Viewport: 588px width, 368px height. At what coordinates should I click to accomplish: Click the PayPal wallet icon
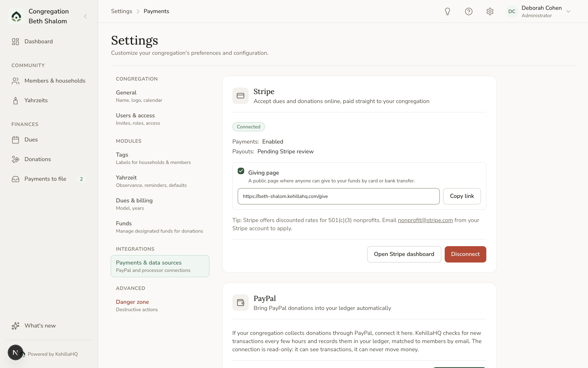tap(240, 303)
